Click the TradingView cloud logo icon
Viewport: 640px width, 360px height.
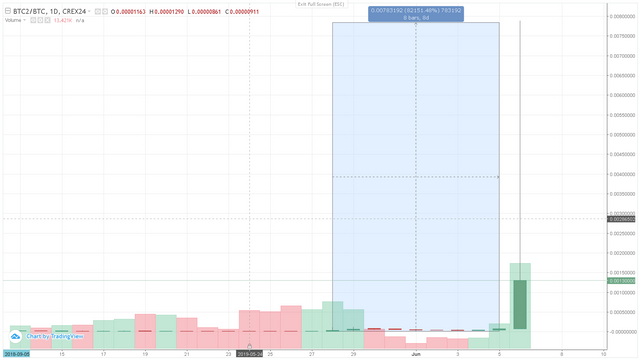click(16, 337)
